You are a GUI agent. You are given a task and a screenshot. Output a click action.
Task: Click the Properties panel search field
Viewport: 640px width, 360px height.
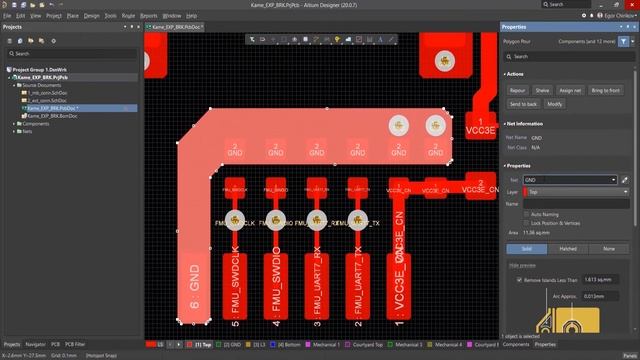pos(569,57)
